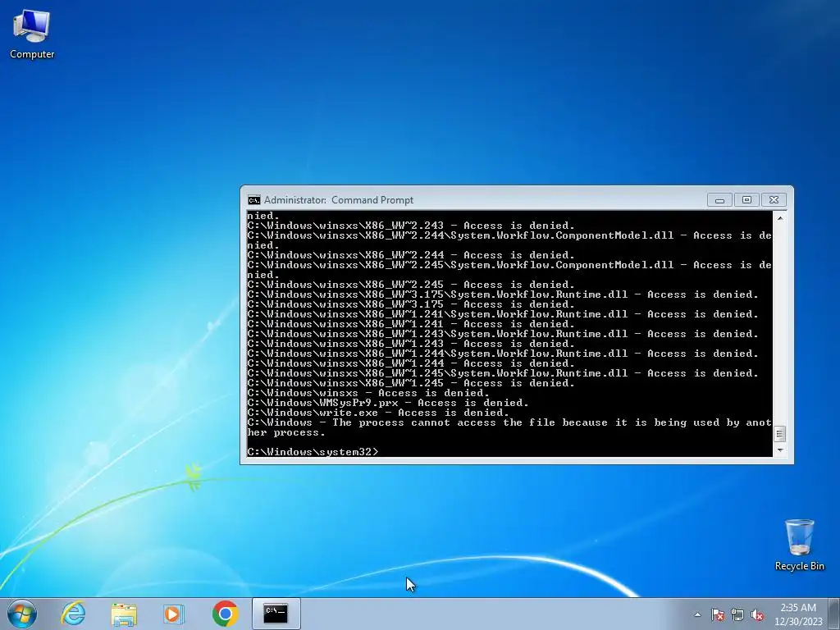This screenshot has width=840, height=630.
Task: Click the C:\Windows\system32> prompt line
Action: 313,452
